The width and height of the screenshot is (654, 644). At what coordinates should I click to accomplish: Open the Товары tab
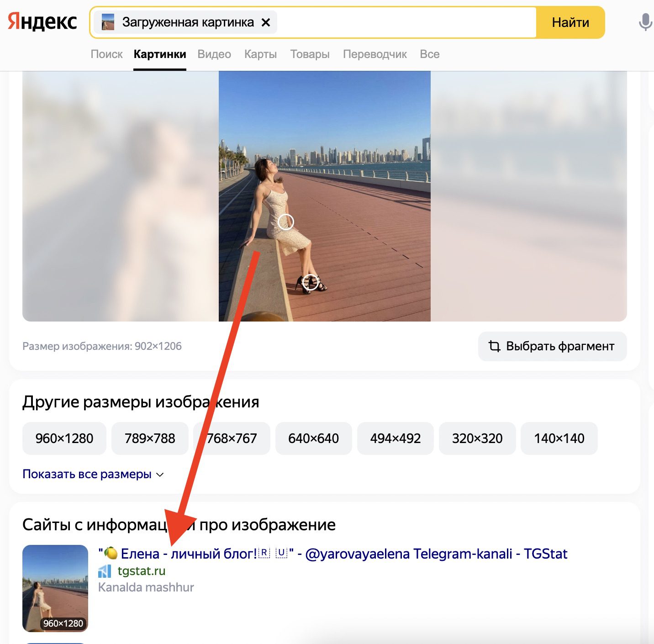tap(310, 54)
